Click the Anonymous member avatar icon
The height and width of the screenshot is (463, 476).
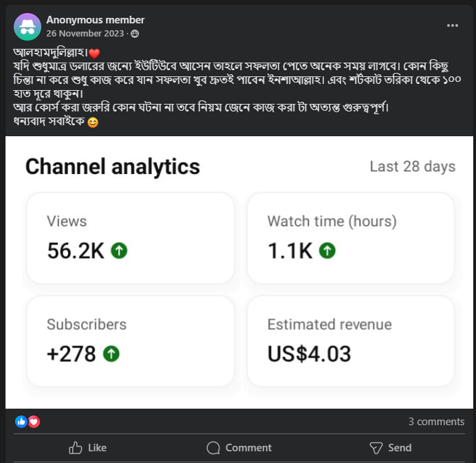(x=27, y=26)
